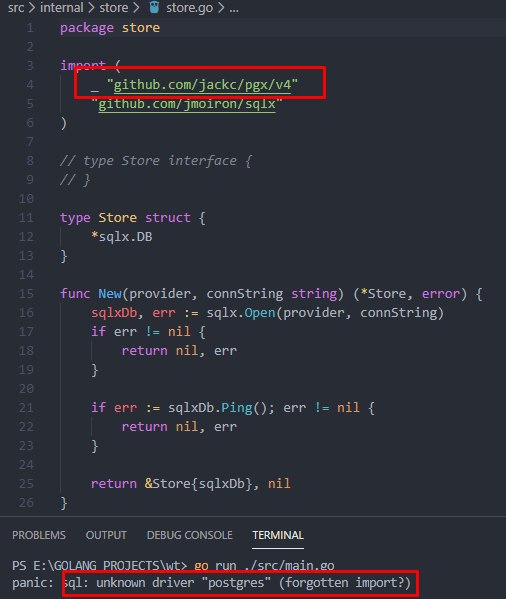Click '*sqlx.DB' on line 12

121,237
